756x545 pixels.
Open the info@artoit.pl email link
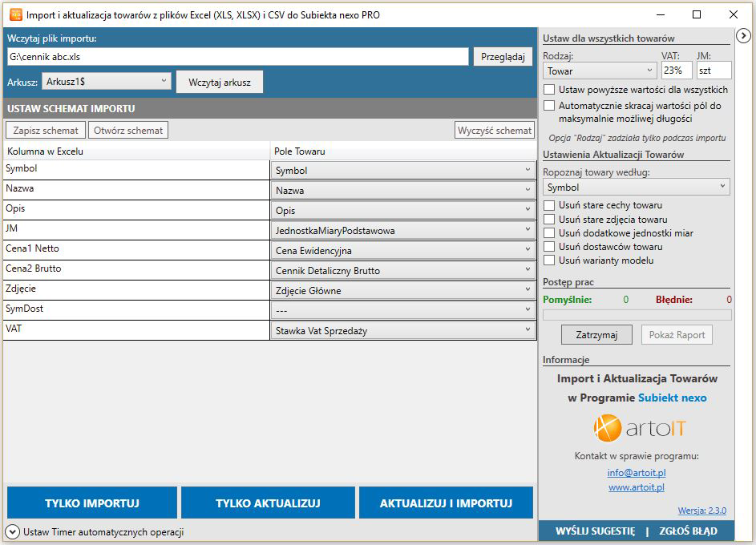pos(637,473)
